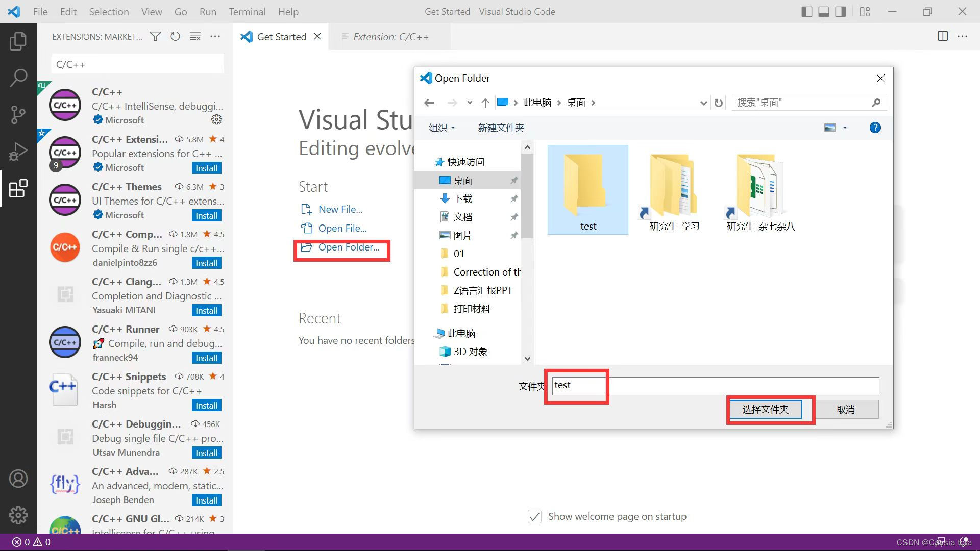This screenshot has width=980, height=551.
Task: Open the Run and Debug view
Action: pos(18,152)
